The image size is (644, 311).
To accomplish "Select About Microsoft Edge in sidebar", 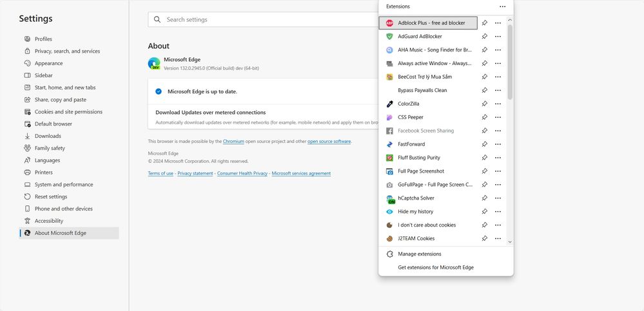I will 69,233.
